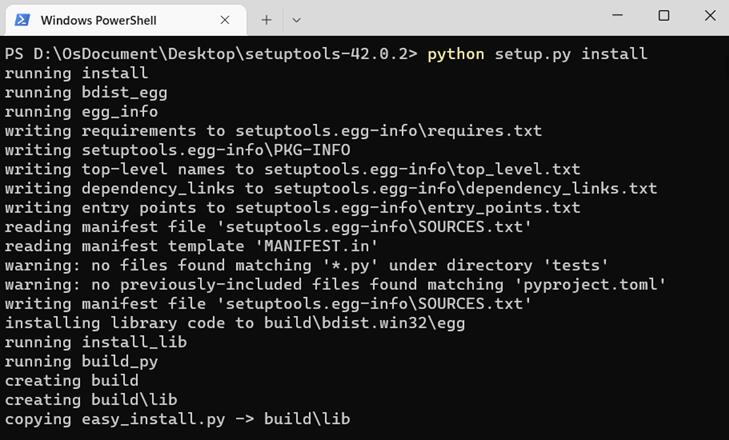Click the 'running egg_info' output line
The image size is (729, 440).
(81, 111)
